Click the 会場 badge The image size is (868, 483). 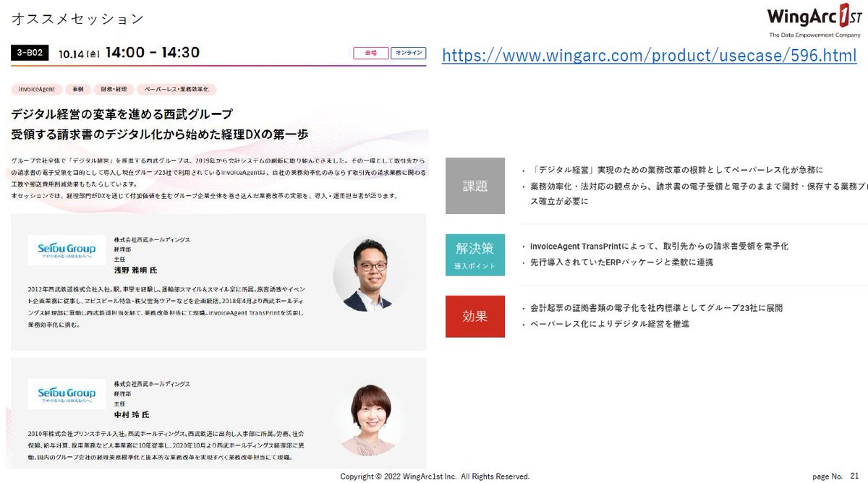(371, 53)
